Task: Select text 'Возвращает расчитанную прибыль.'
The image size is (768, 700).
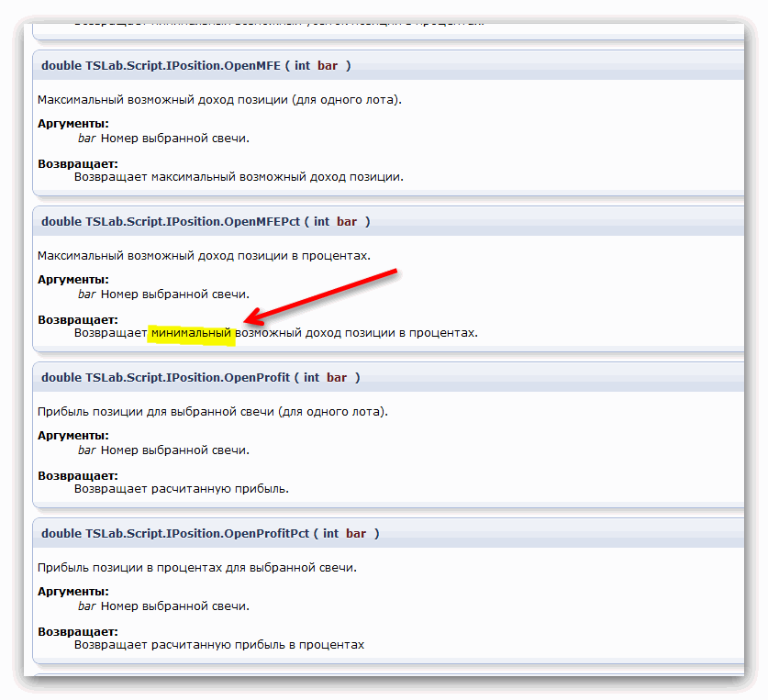Action: tap(182, 489)
